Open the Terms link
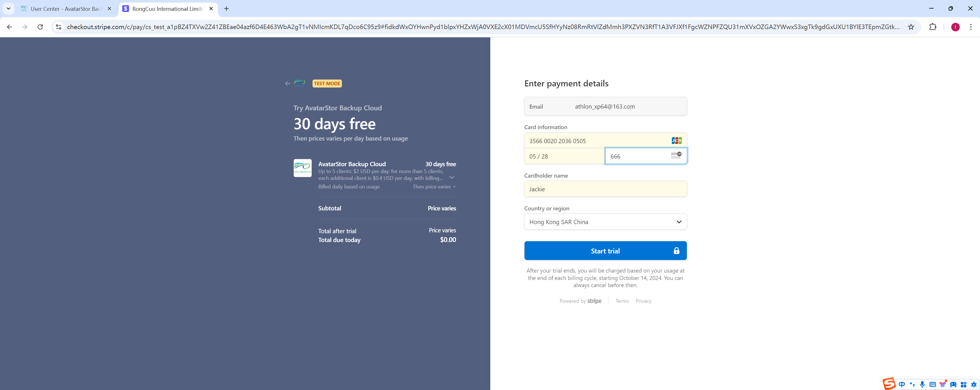980x390 pixels. pyautogui.click(x=622, y=301)
